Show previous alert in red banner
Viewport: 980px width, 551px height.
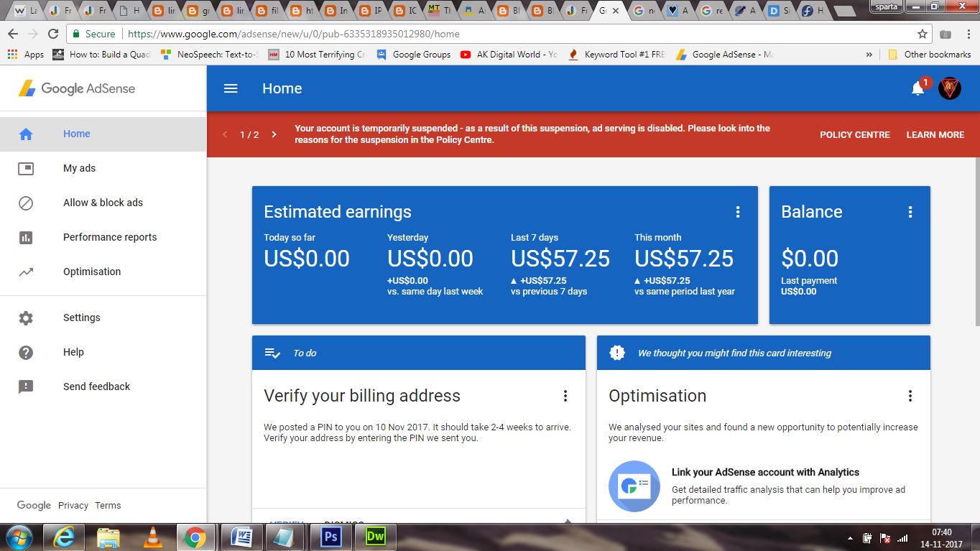coord(225,134)
